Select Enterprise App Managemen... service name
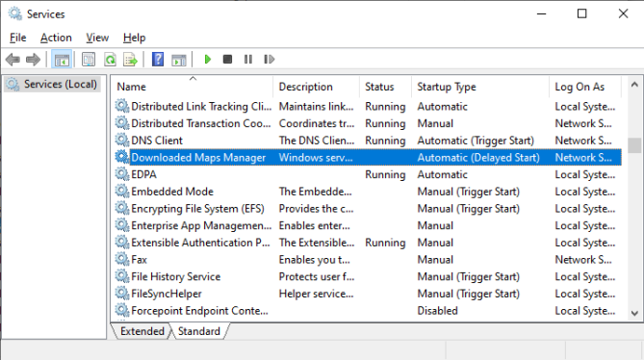Screen dimensions: 644x360 click(x=201, y=225)
